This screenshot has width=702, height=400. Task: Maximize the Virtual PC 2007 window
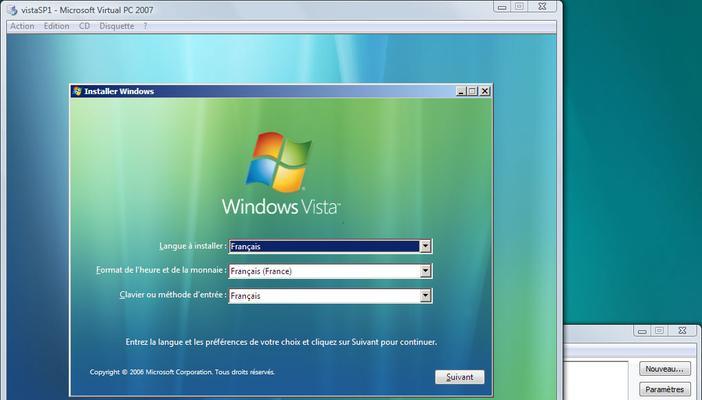(519, 7)
